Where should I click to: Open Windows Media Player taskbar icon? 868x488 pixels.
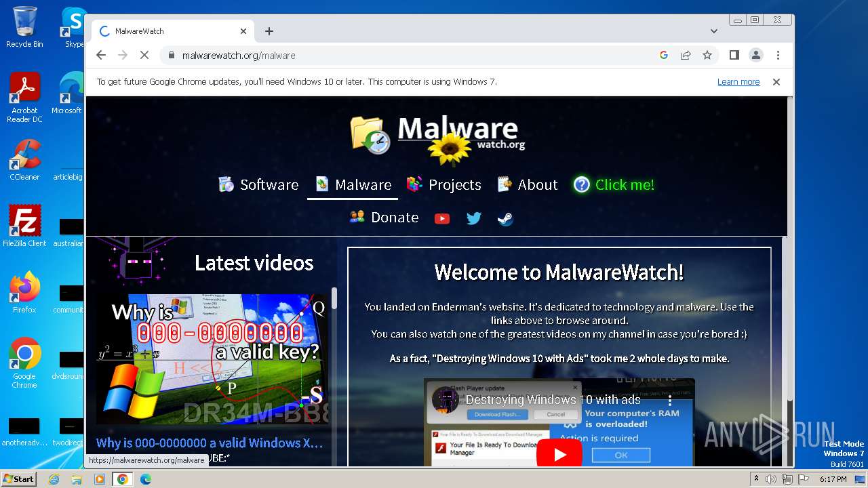pyautogui.click(x=100, y=479)
